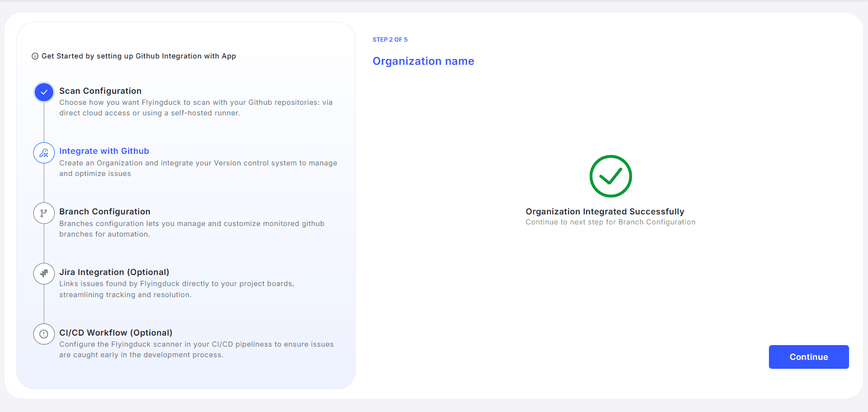The height and width of the screenshot is (412, 868).
Task: Click the Organization name heading
Action: click(x=423, y=61)
